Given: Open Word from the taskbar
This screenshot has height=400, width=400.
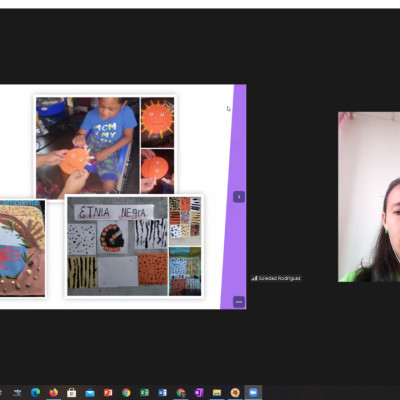Looking at the screenshot, I should [x=162, y=393].
